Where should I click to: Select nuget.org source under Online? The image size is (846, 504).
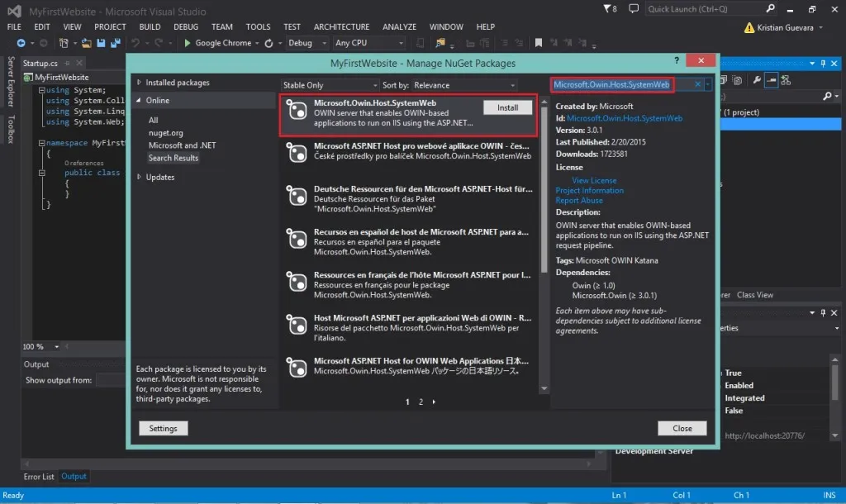click(165, 133)
